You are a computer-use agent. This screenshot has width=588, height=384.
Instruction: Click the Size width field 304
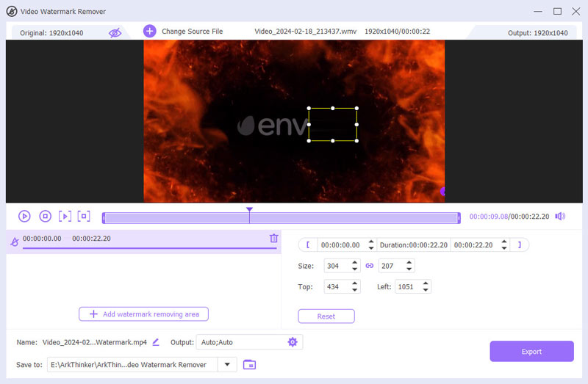click(x=337, y=266)
